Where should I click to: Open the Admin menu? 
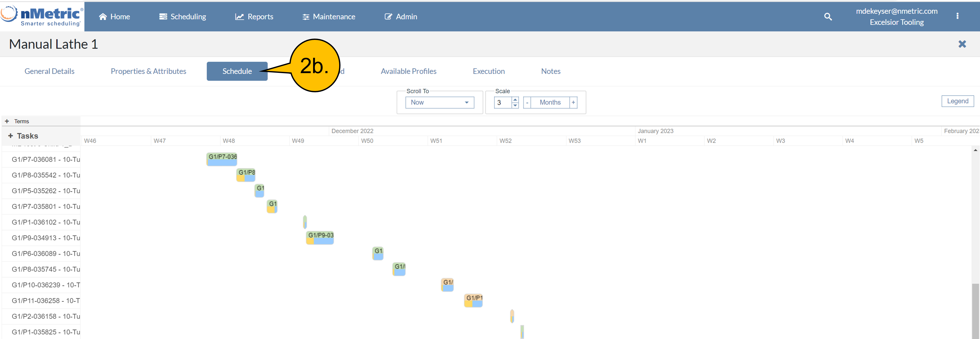click(401, 17)
